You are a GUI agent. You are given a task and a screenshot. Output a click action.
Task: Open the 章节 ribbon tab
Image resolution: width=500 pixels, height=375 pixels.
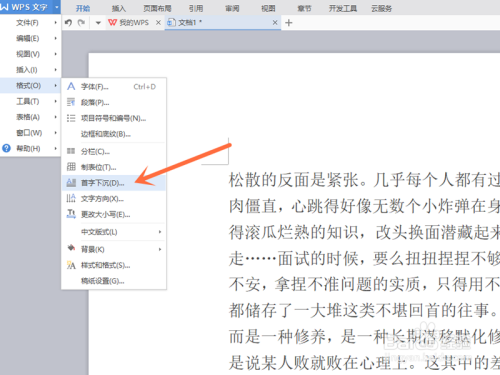coord(304,8)
